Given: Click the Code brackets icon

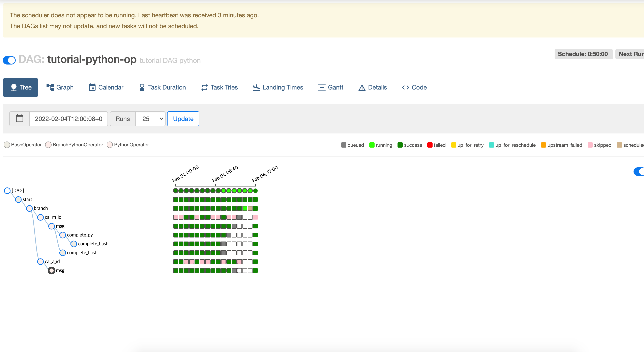Looking at the screenshot, I should tap(405, 87).
